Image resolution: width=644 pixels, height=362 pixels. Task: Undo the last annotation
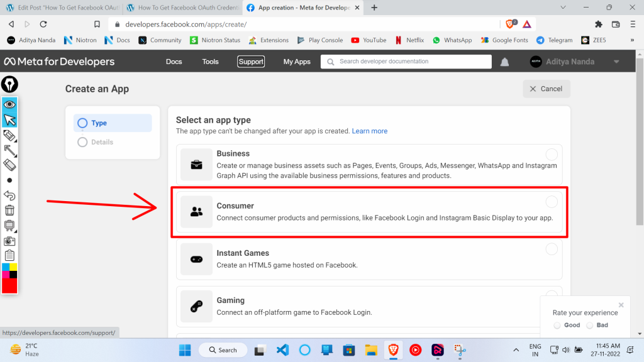(x=9, y=195)
